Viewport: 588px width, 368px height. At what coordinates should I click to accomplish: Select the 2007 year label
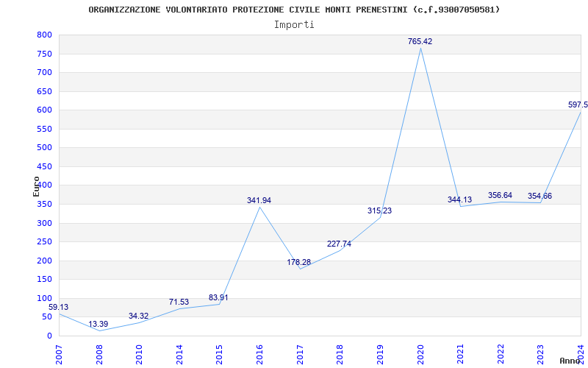pyautogui.click(x=59, y=355)
